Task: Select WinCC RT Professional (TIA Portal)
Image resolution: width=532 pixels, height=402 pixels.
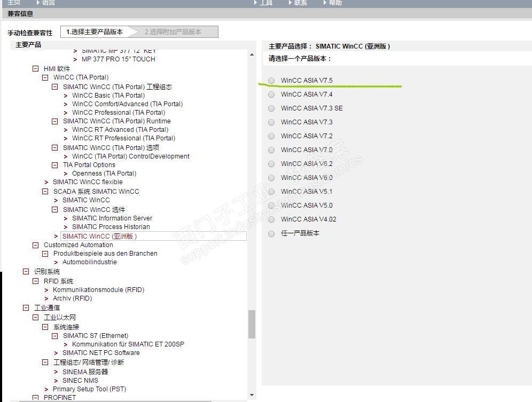Action: pyautogui.click(x=123, y=138)
